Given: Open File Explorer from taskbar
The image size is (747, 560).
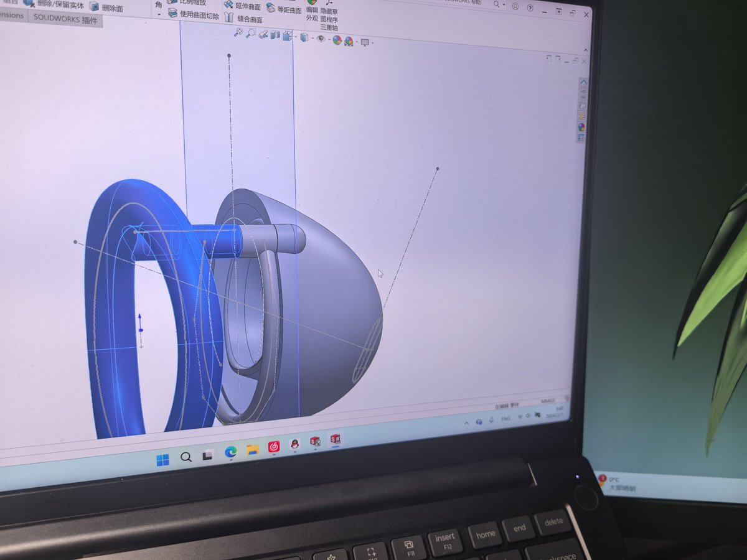Looking at the screenshot, I should coord(252,449).
